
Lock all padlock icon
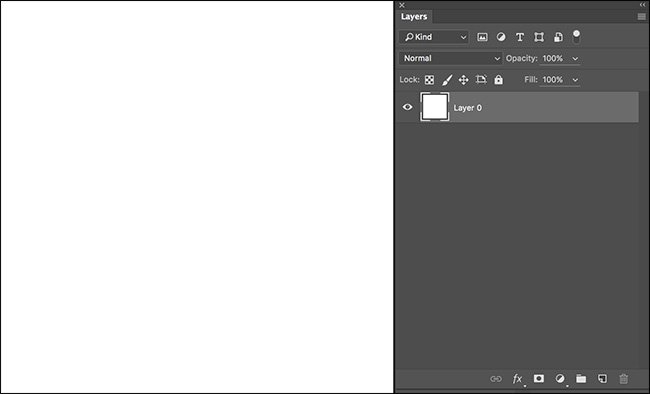click(x=498, y=80)
